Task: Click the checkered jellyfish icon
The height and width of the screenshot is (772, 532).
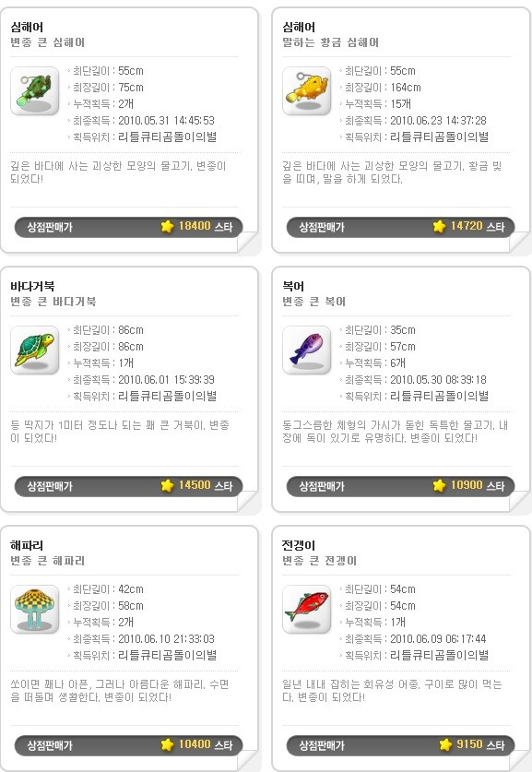Action: coord(34,609)
